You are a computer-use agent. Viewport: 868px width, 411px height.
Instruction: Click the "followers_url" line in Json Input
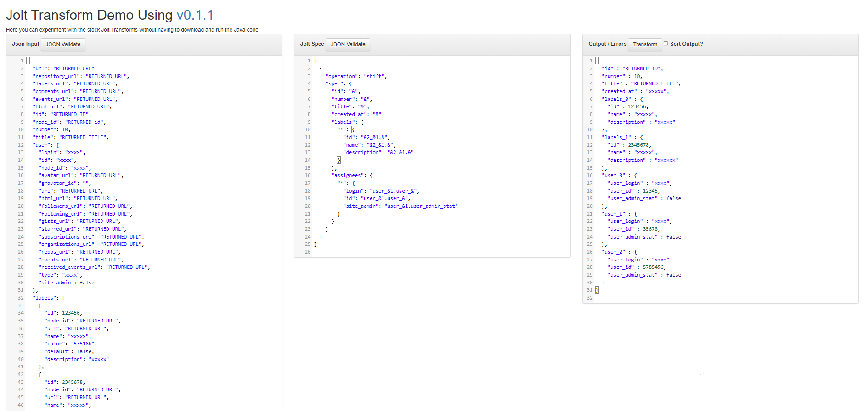click(85, 206)
